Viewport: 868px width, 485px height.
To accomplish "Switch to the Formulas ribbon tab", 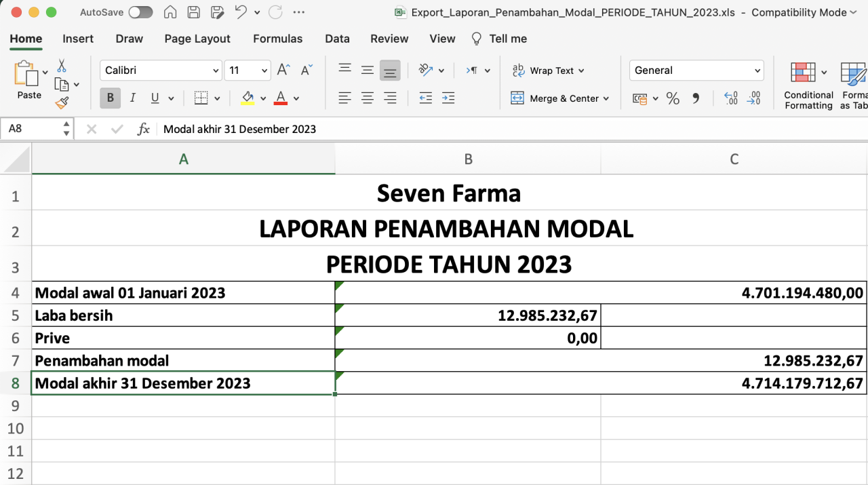I will coord(278,39).
